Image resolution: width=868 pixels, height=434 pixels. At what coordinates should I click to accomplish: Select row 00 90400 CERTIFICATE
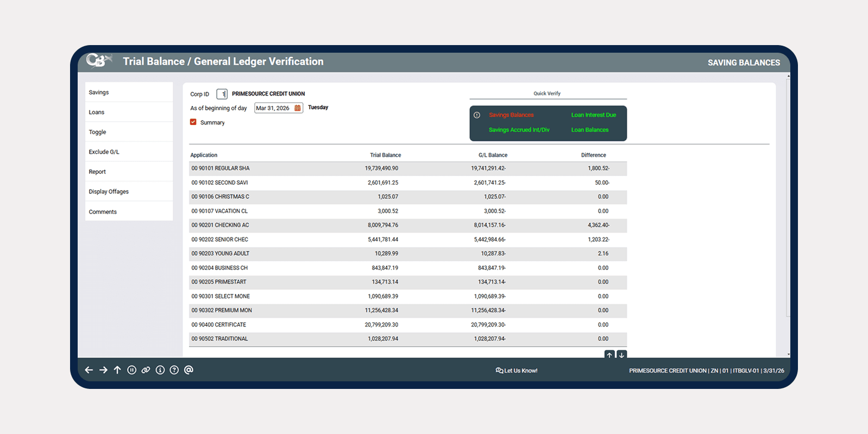click(408, 325)
